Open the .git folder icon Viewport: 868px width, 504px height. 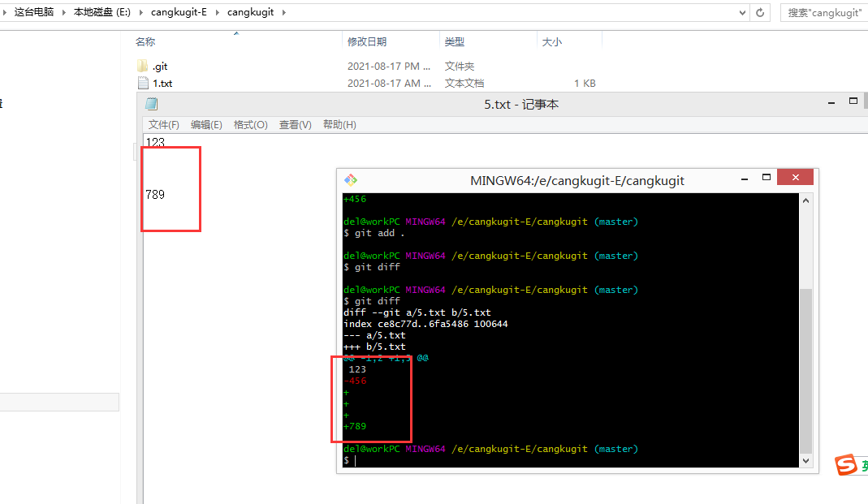142,67
